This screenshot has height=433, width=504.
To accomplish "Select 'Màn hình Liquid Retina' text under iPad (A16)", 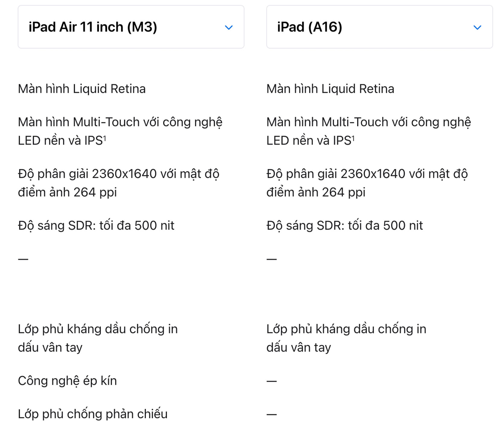I will (330, 89).
